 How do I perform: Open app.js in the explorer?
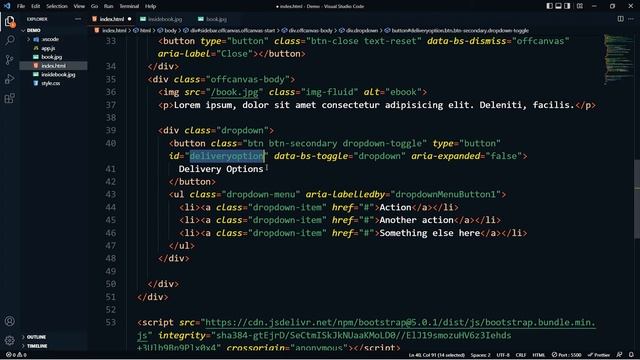point(48,48)
